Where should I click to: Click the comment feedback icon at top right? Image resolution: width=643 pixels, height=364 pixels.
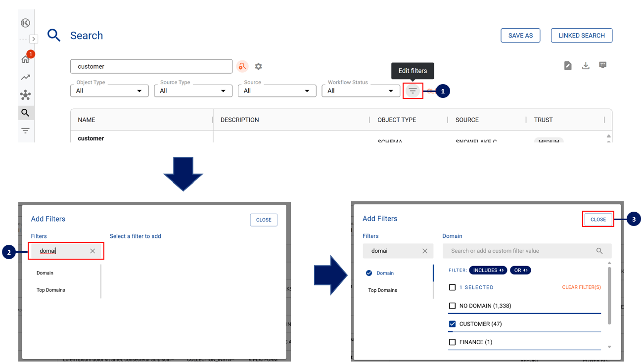pos(603,65)
